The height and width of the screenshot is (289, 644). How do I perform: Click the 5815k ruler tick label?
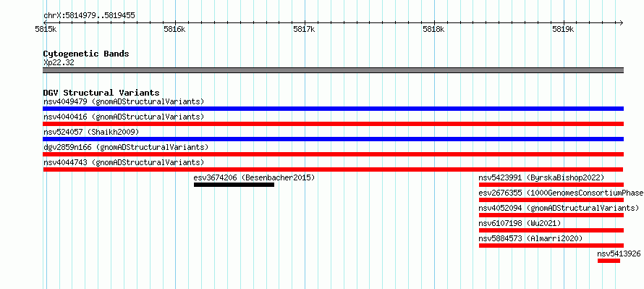point(46,29)
